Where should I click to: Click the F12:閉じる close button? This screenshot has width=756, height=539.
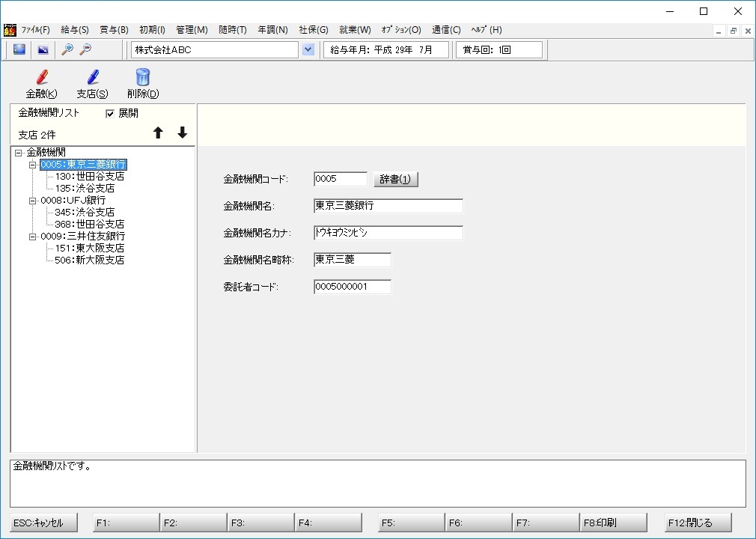(698, 523)
